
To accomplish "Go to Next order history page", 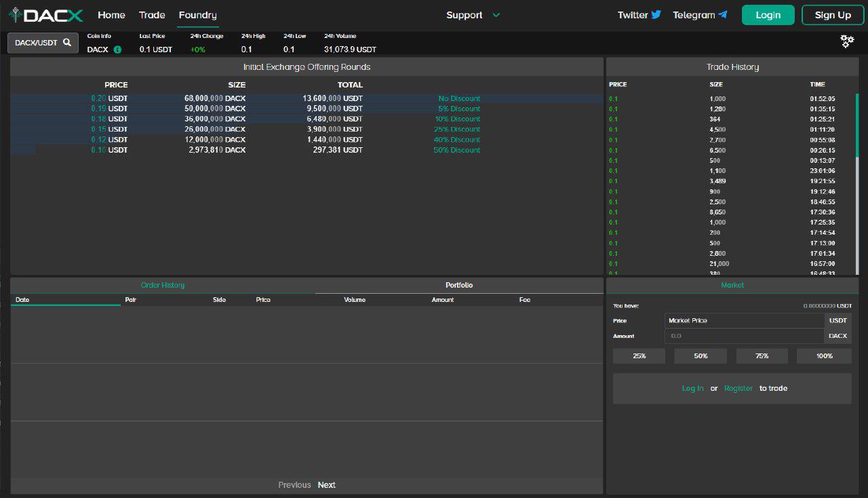I will (x=327, y=484).
